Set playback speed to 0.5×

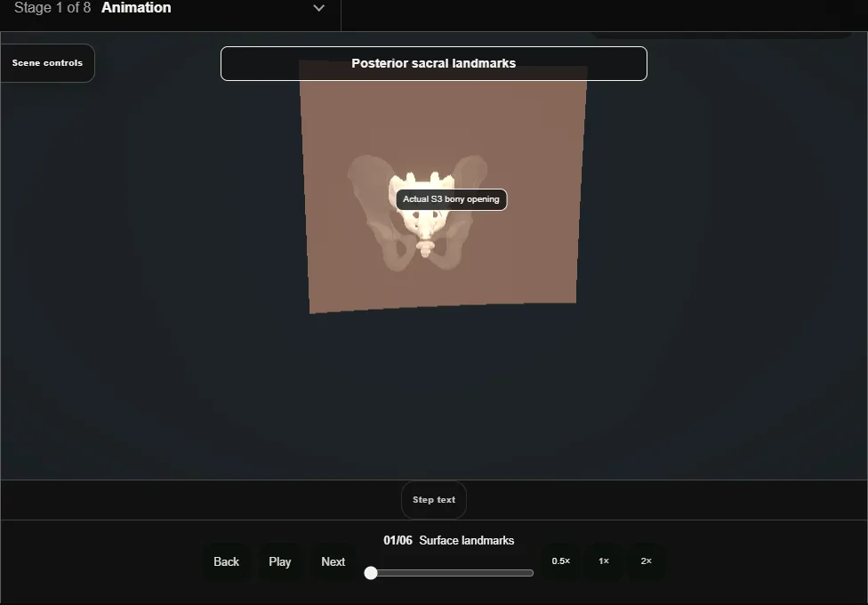coord(561,561)
